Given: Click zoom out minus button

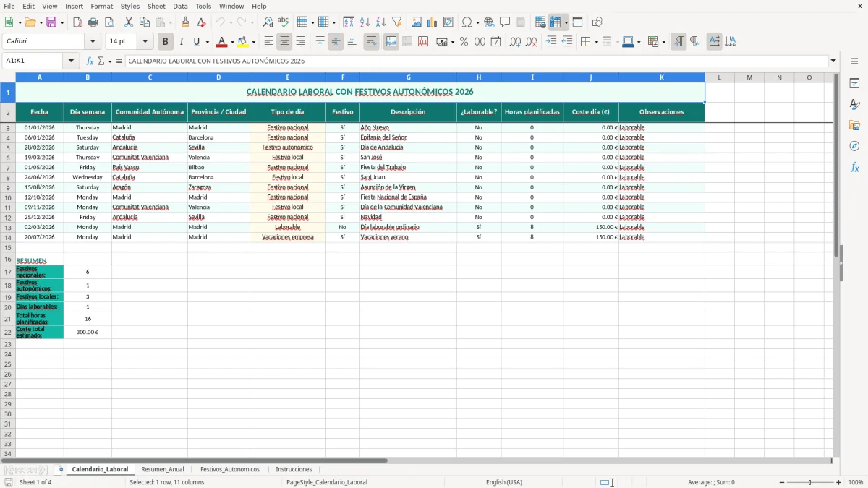Looking at the screenshot, I should (782, 482).
